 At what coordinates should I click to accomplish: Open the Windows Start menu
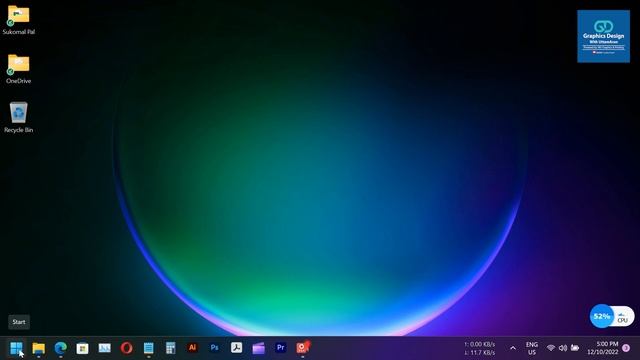(x=16, y=348)
